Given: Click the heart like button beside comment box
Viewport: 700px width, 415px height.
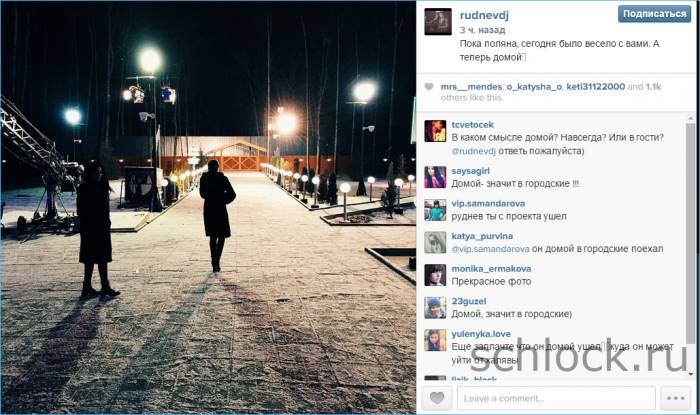Looking at the screenshot, I should [x=437, y=398].
